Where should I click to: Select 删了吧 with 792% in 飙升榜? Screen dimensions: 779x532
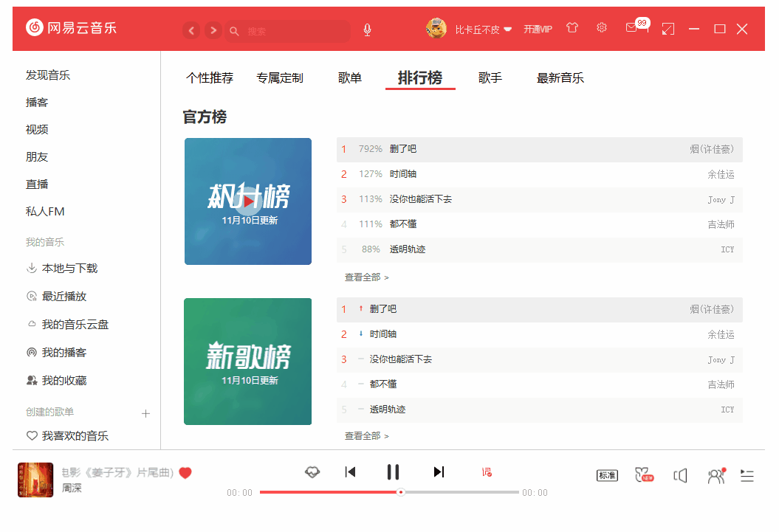540,149
